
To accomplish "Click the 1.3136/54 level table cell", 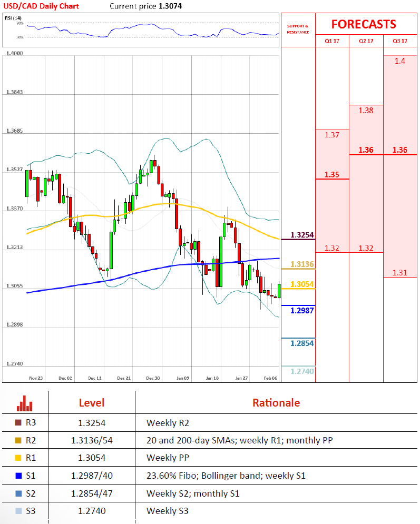I will (92, 440).
